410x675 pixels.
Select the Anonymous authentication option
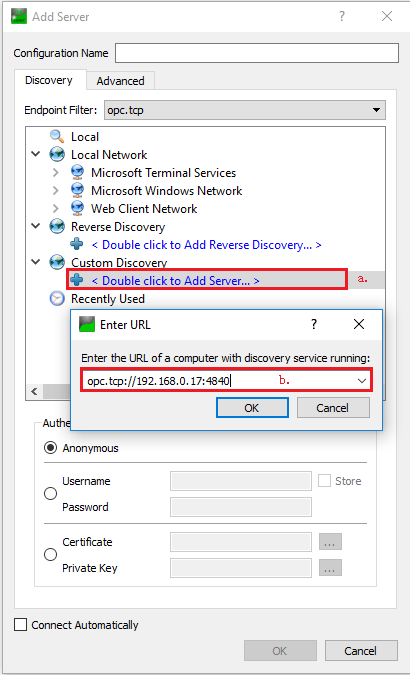click(50, 448)
